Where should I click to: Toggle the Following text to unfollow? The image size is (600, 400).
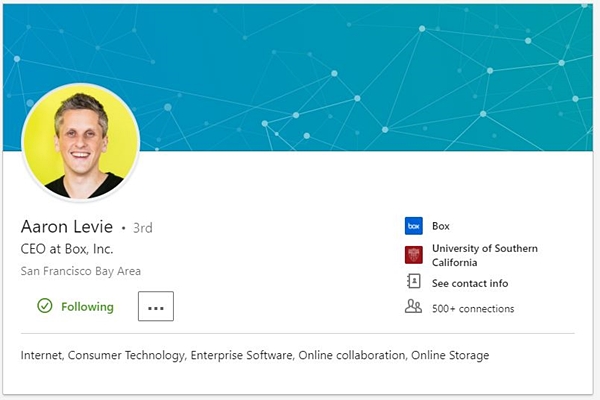pos(88,307)
